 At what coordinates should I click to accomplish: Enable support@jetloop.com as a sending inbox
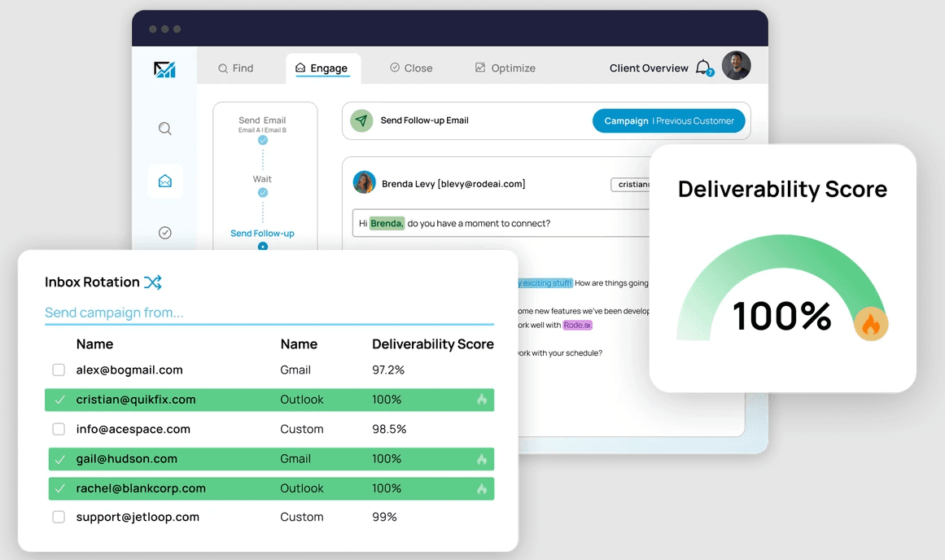tap(59, 517)
